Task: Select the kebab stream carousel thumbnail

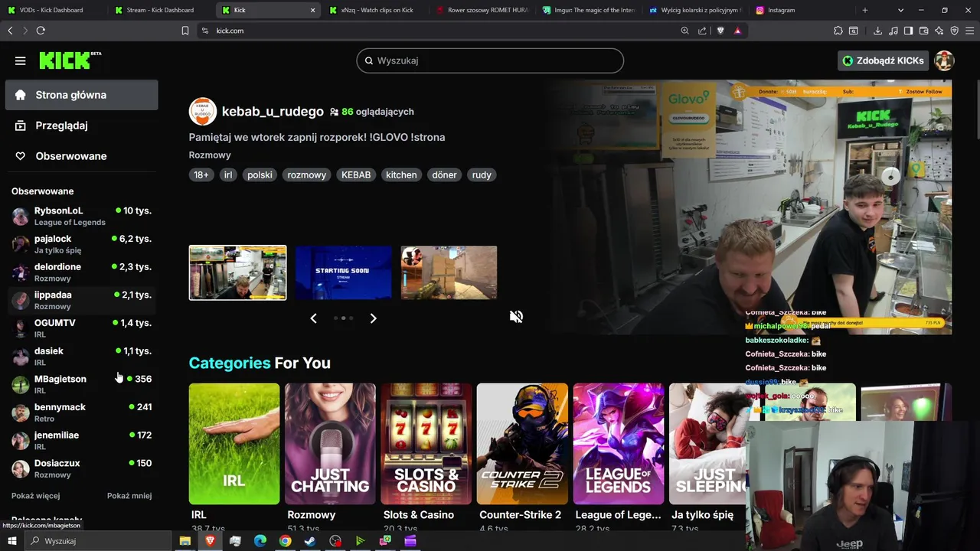Action: point(238,272)
